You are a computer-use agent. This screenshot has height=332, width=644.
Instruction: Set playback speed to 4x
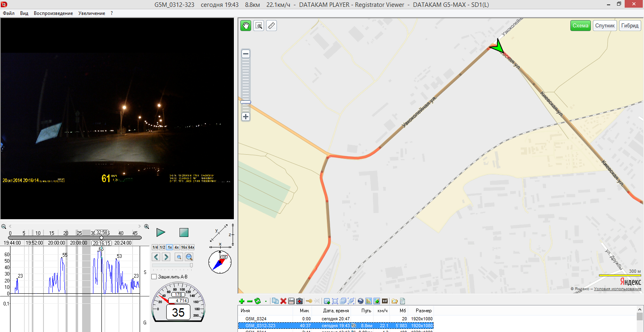(x=177, y=247)
